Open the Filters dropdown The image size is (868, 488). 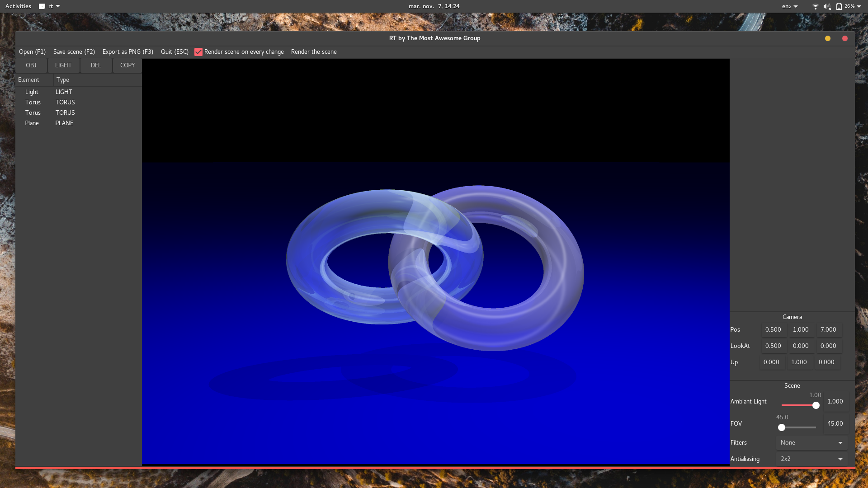pos(811,443)
